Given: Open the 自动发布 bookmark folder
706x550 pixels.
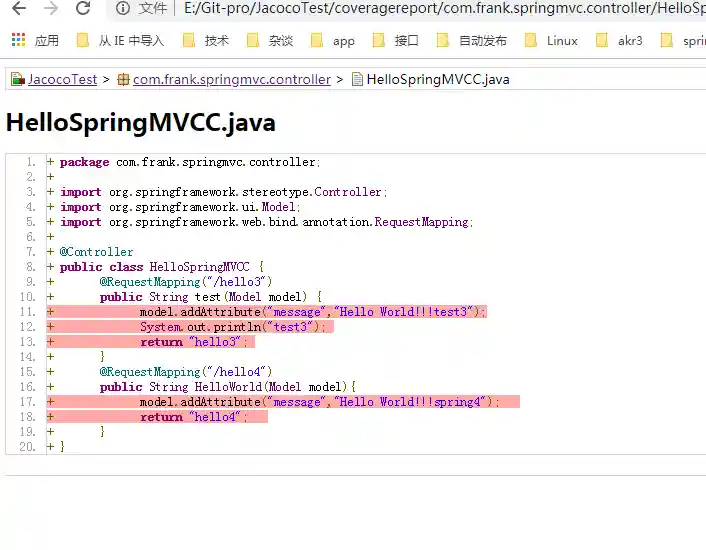Looking at the screenshot, I should click(472, 41).
